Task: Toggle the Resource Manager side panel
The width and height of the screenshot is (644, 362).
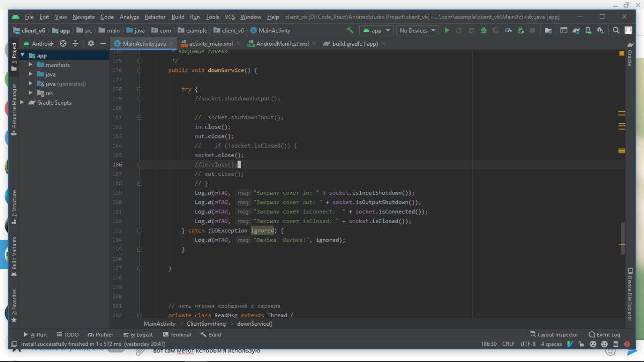Action: (x=14, y=110)
